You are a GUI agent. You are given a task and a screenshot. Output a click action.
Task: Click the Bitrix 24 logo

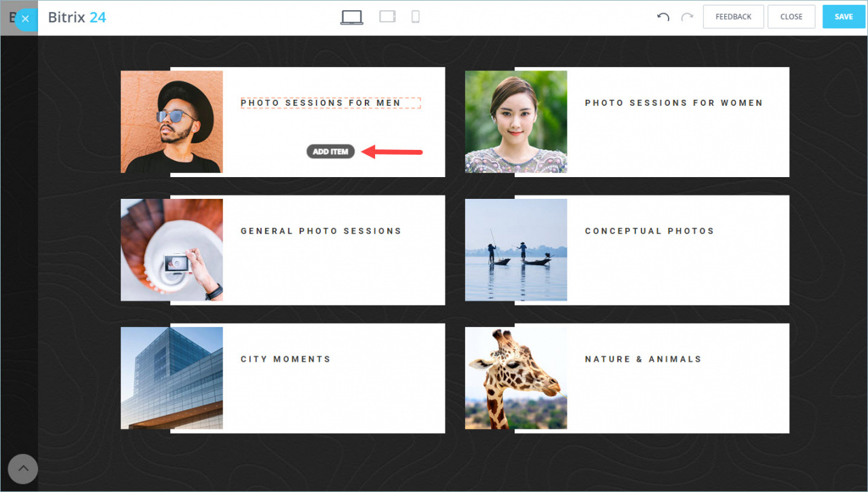77,17
